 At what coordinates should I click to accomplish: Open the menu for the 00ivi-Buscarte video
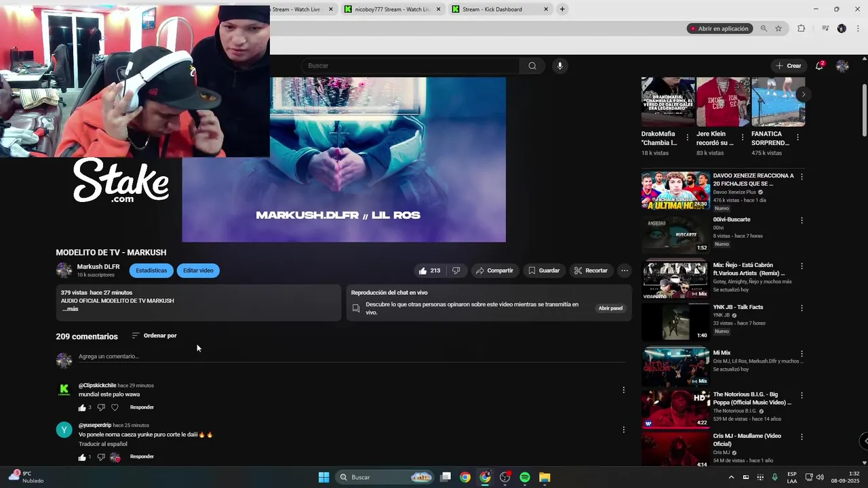coord(802,220)
